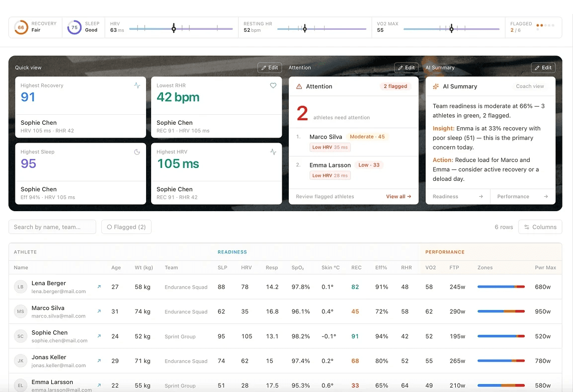Viewport: 573px width, 392px height.
Task: Open Jonas Keller's profile arrow icon
Action: (x=99, y=361)
